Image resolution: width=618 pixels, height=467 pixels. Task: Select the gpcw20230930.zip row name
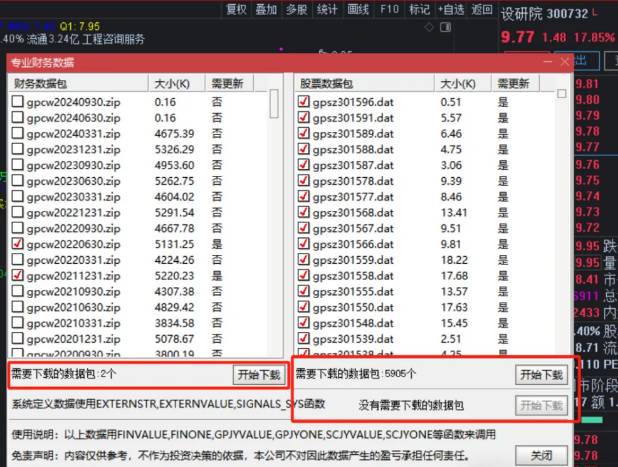pos(73,165)
